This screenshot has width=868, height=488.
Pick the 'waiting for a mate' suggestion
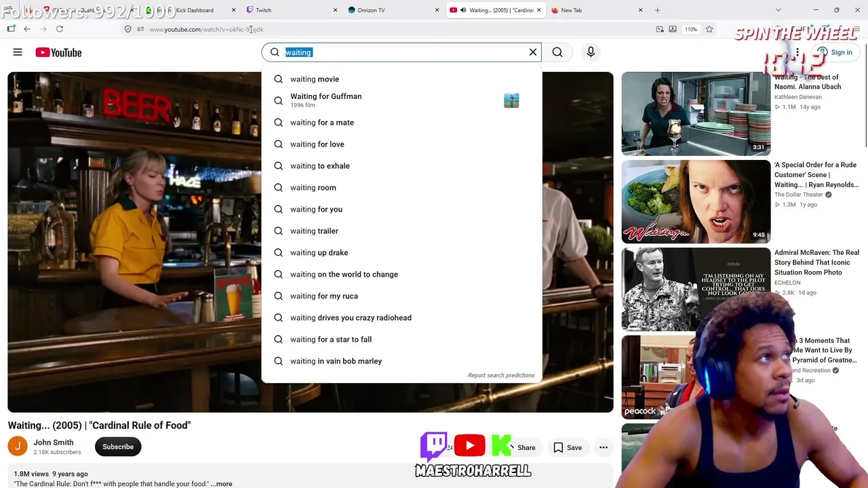(401, 123)
